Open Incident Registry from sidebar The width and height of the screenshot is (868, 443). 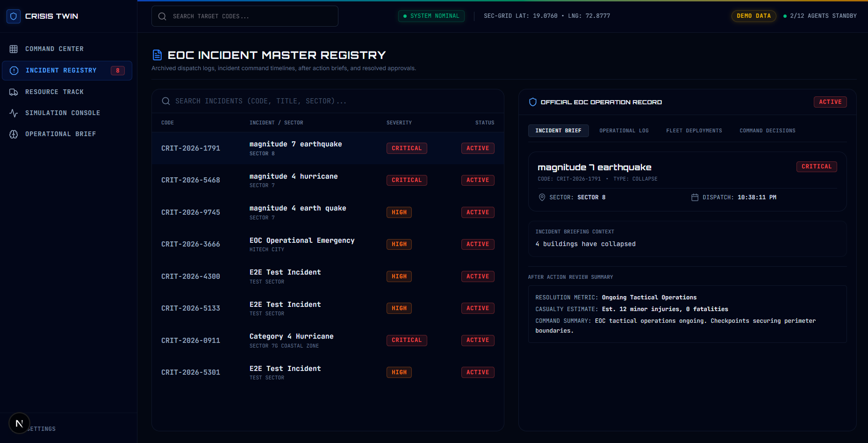(x=67, y=71)
